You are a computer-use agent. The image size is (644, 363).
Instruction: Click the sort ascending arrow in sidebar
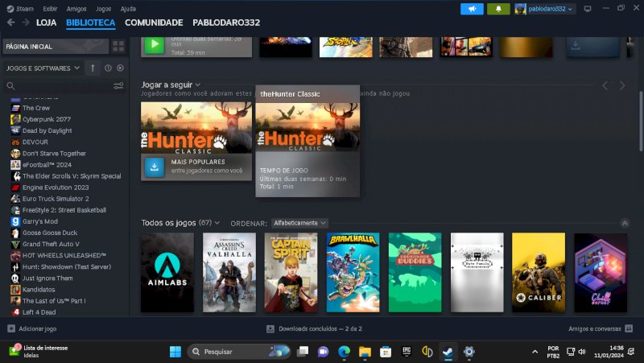click(93, 68)
